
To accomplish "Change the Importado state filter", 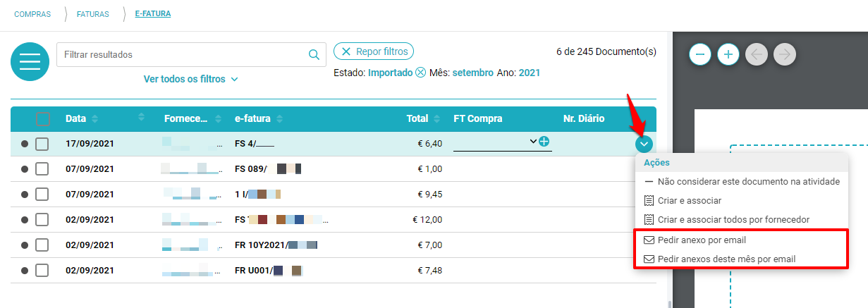I will pyautogui.click(x=390, y=73).
